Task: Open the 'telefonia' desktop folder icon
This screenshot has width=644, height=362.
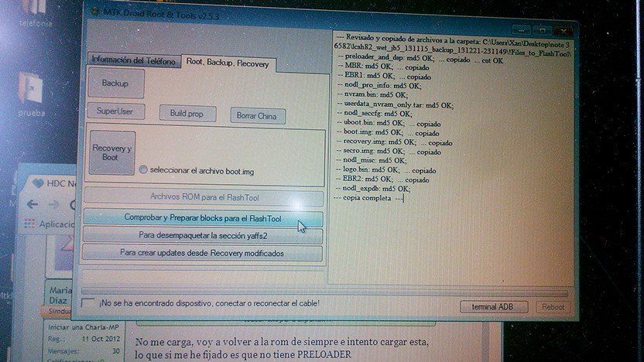Action: tap(35, 14)
